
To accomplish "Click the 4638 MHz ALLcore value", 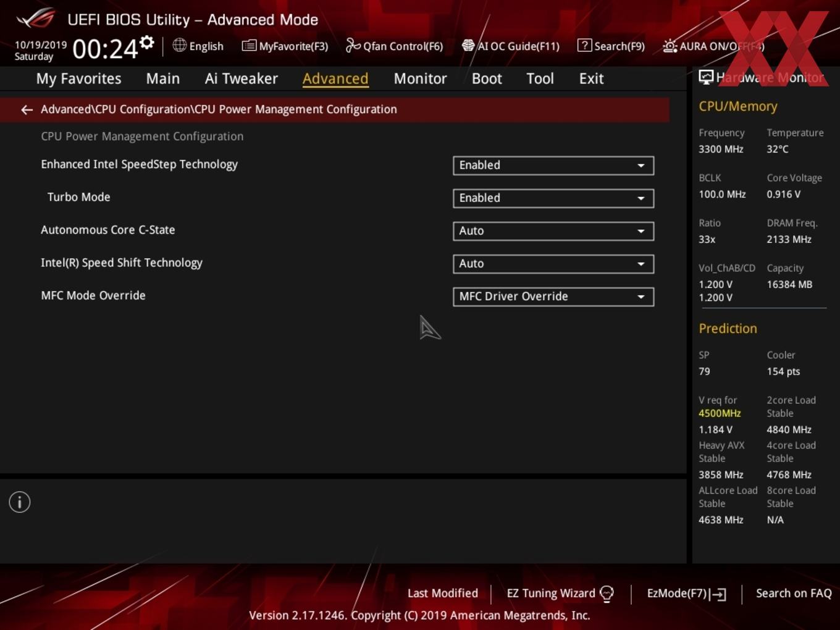I will tap(721, 519).
